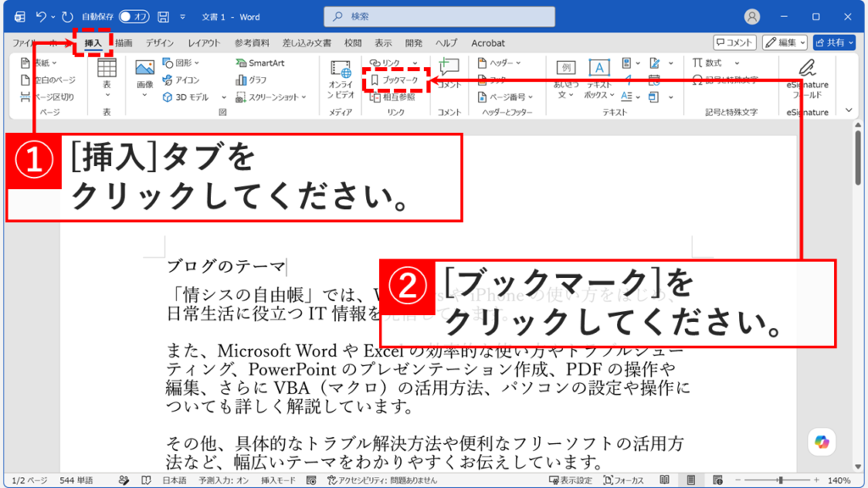
Task: Click the オンライン ビデオ icon
Action: click(341, 69)
